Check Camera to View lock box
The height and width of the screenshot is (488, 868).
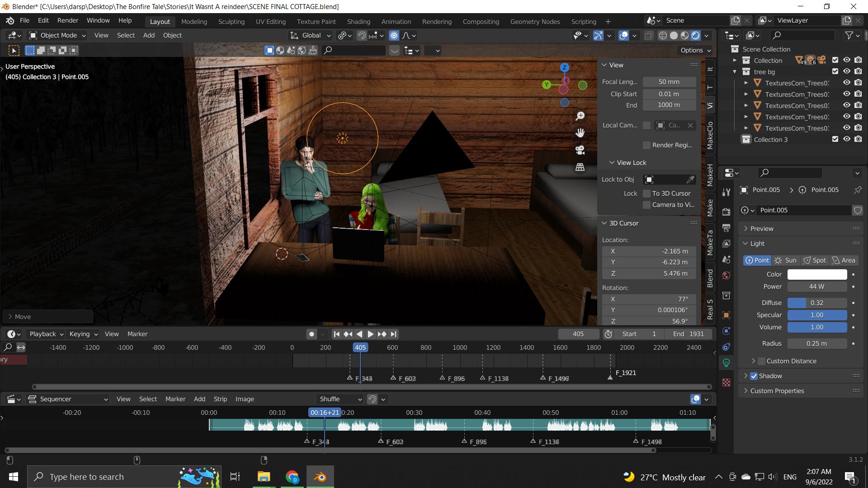(x=646, y=205)
